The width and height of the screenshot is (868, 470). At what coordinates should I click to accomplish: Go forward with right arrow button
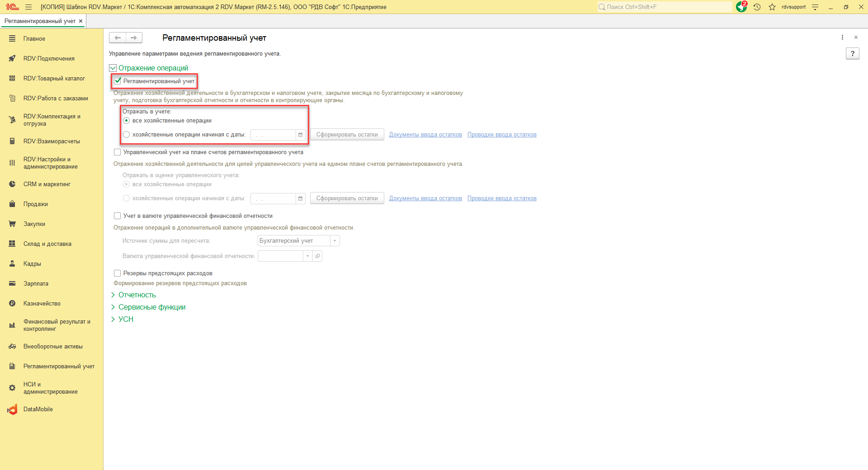pos(134,38)
